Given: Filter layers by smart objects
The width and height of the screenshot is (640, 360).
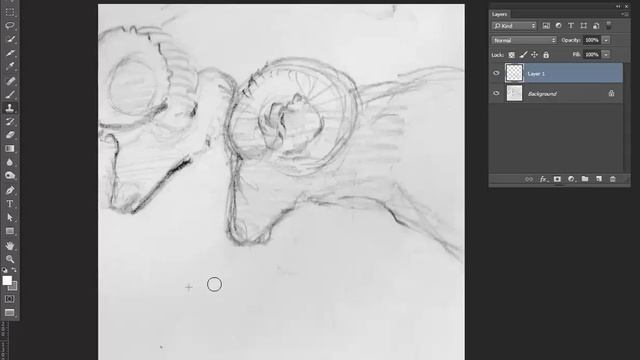Looking at the screenshot, I should coord(596,26).
